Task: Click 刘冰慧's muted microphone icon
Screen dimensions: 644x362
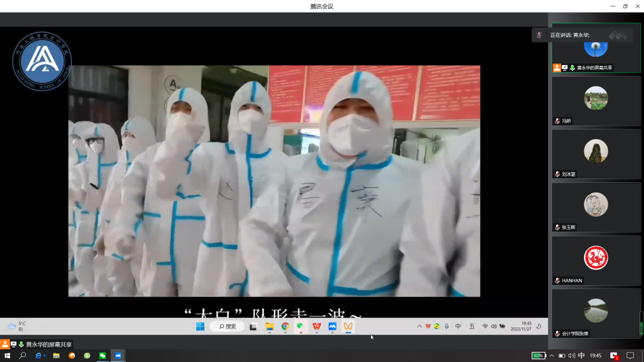Action: coord(558,174)
